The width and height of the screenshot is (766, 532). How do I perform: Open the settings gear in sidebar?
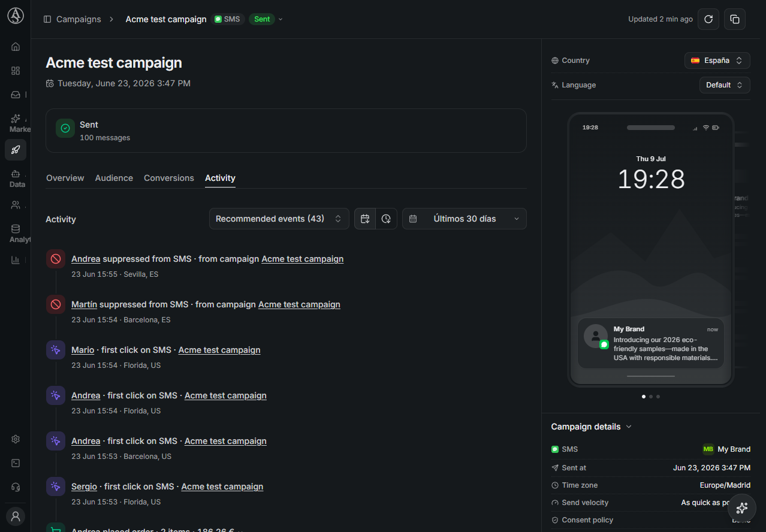click(x=16, y=439)
